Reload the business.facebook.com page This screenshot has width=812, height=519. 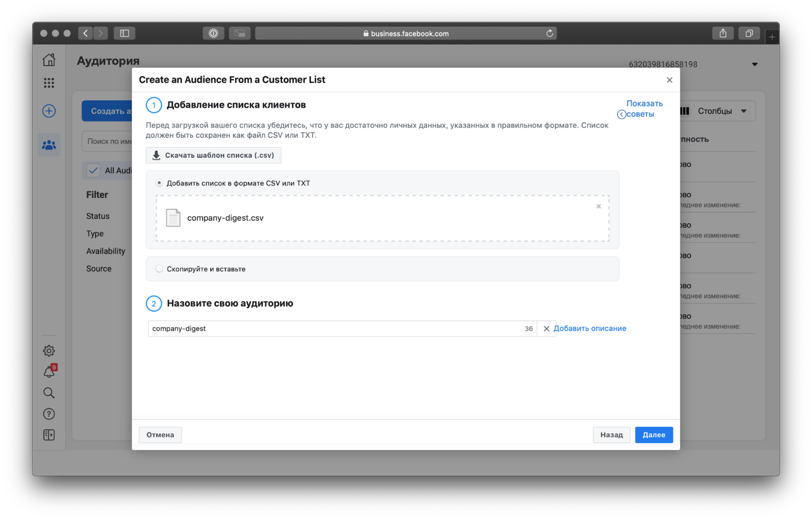coord(550,33)
